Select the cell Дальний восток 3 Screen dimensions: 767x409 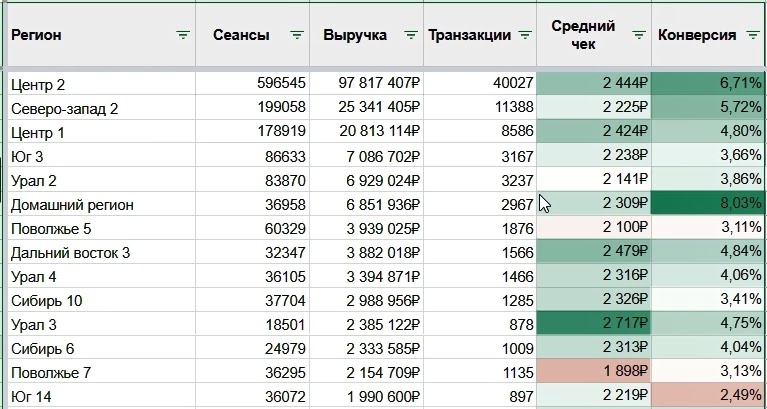click(x=101, y=252)
